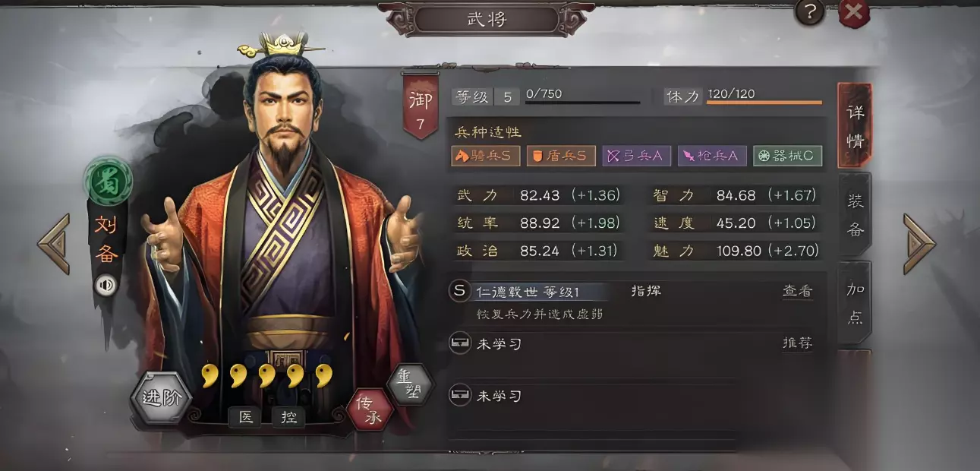Image resolution: width=980 pixels, height=471 pixels.
Task: Select the 弓兵A archer aptitude badge
Action: [x=636, y=156]
